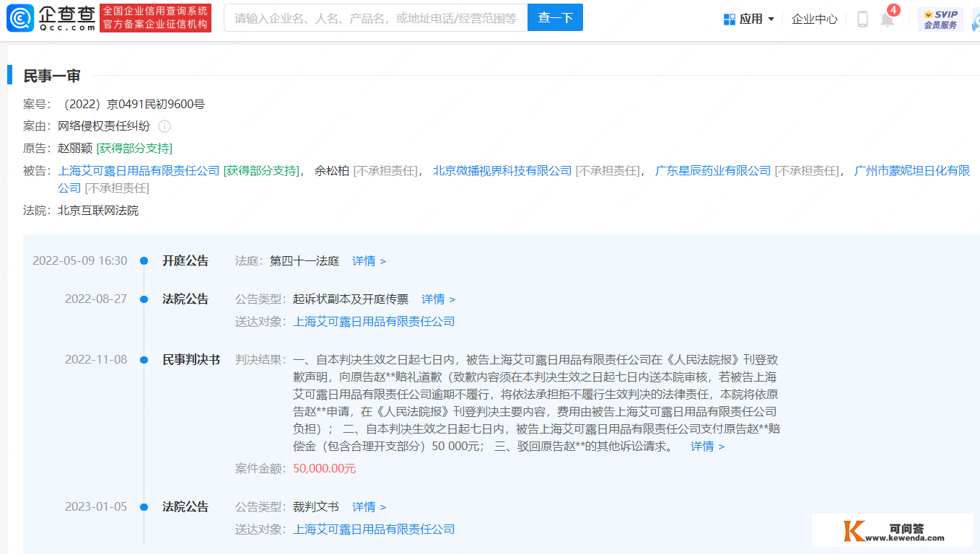The width and height of the screenshot is (980, 554).
Task: Click plaintiff name 赵丽颖
Action: point(75,149)
